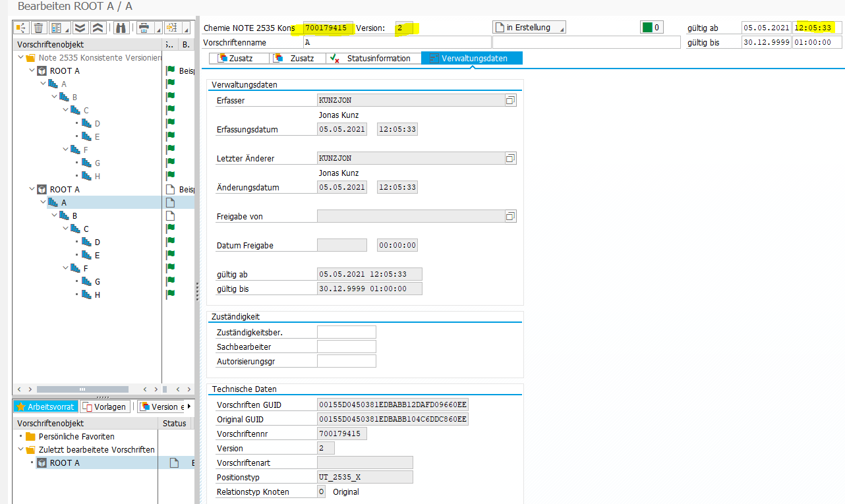Select the Verwaltungsdaten tab
This screenshot has width=845, height=504.
click(472, 59)
